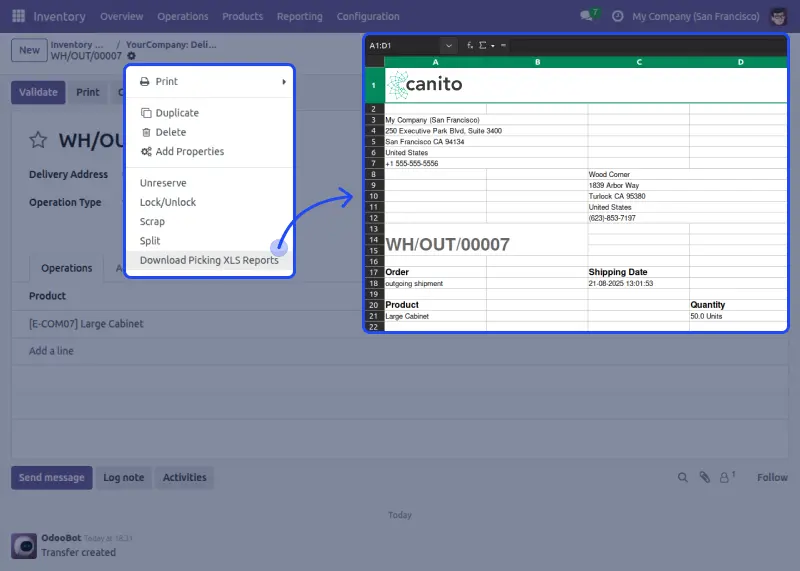Click the canito logo in spreadsheet
Viewport: 800px width, 571px height.
tap(424, 85)
